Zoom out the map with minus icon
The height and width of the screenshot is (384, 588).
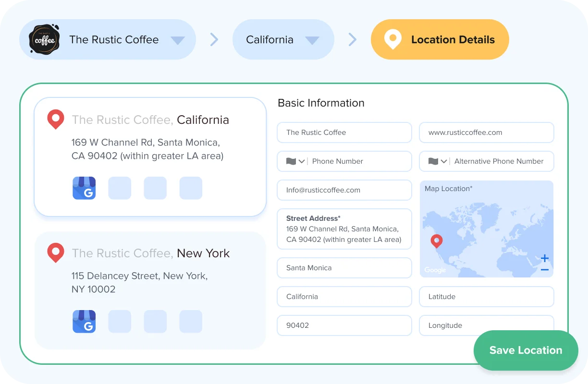(x=544, y=270)
